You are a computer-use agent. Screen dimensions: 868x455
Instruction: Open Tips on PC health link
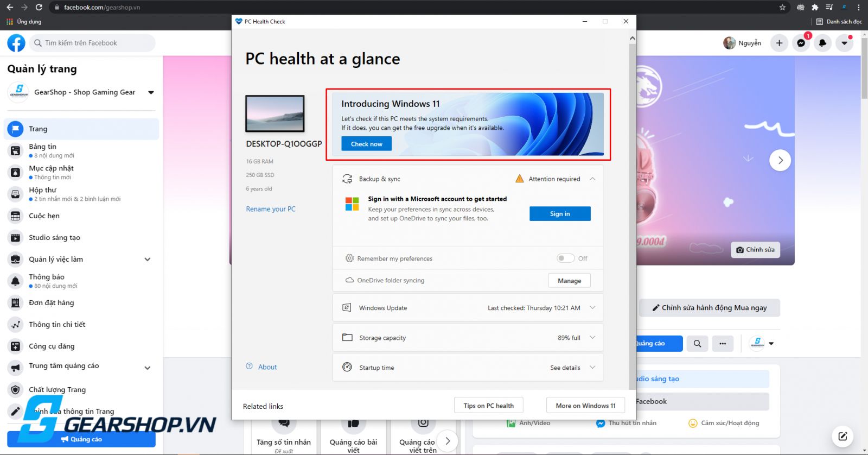pos(488,406)
